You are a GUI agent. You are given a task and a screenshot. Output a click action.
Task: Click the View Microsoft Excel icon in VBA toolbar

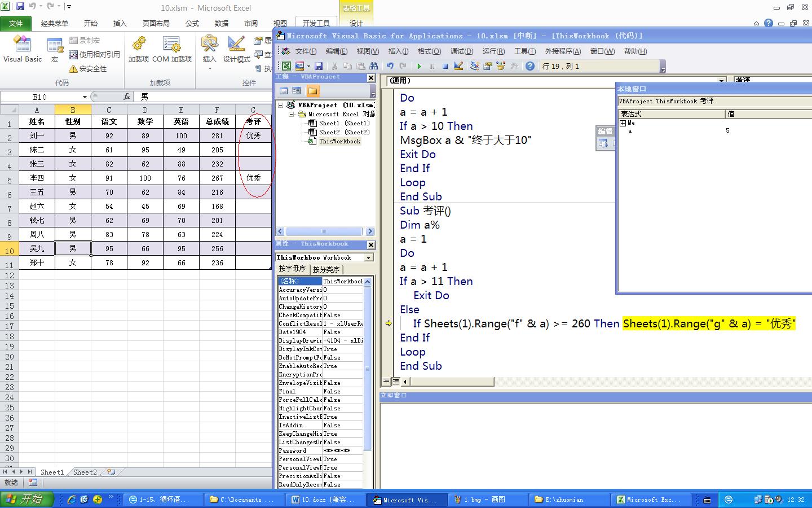(286, 66)
